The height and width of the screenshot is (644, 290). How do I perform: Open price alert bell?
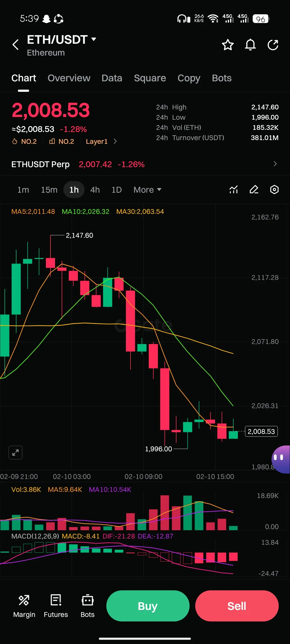[250, 45]
